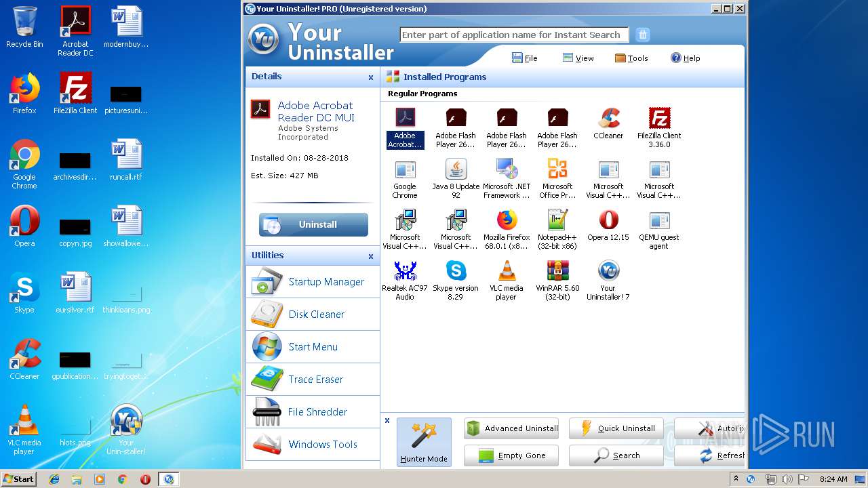Open Trace Eraser utility
The image size is (868, 488).
click(313, 379)
